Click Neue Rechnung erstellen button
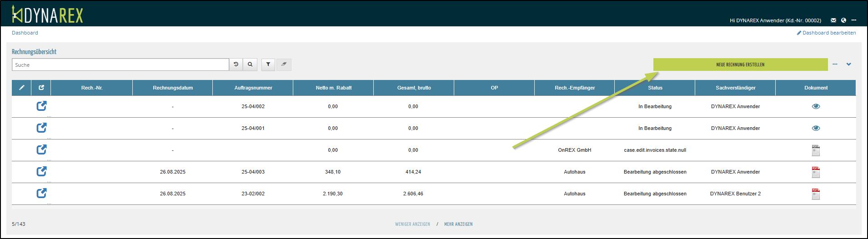868x239 pixels. (x=740, y=65)
